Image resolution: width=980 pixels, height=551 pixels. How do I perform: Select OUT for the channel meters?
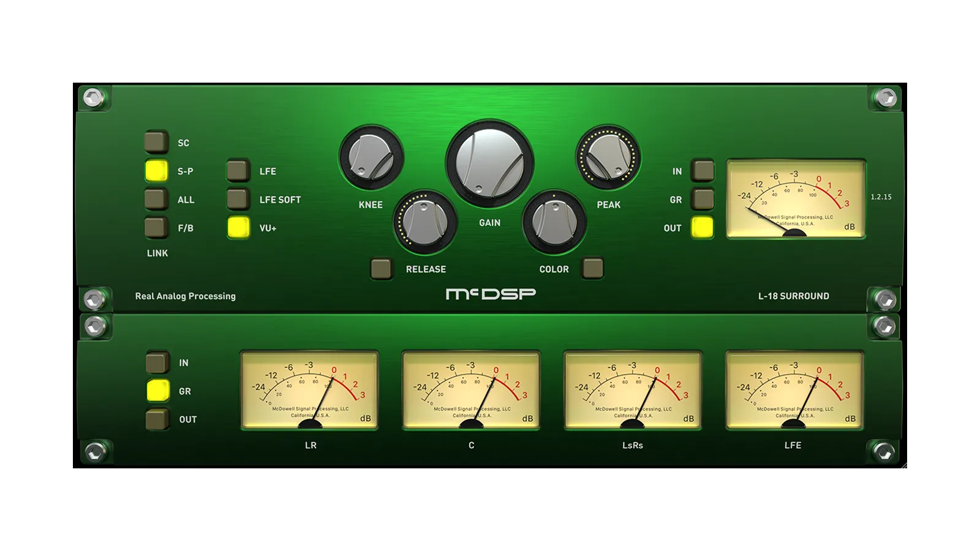coord(157,419)
